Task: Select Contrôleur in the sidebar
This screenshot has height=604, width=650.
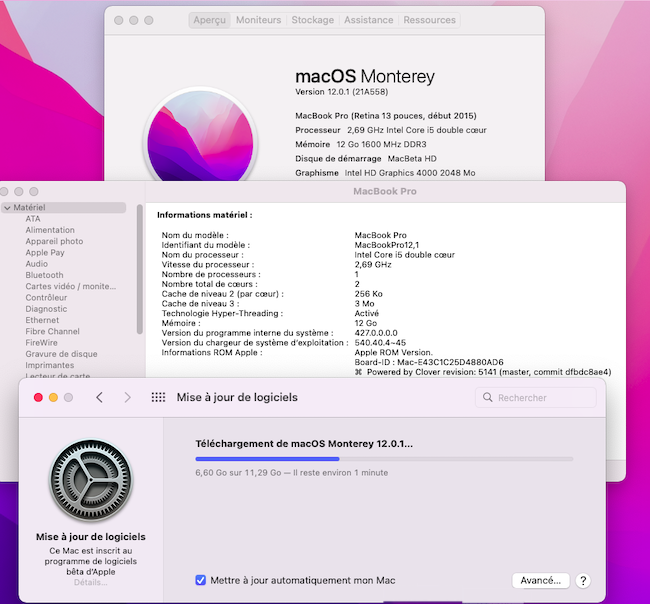Action: pyautogui.click(x=46, y=298)
